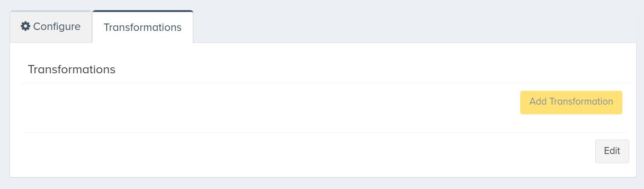Click the settings gear in first tab
This screenshot has height=189, width=644.
point(26,26)
